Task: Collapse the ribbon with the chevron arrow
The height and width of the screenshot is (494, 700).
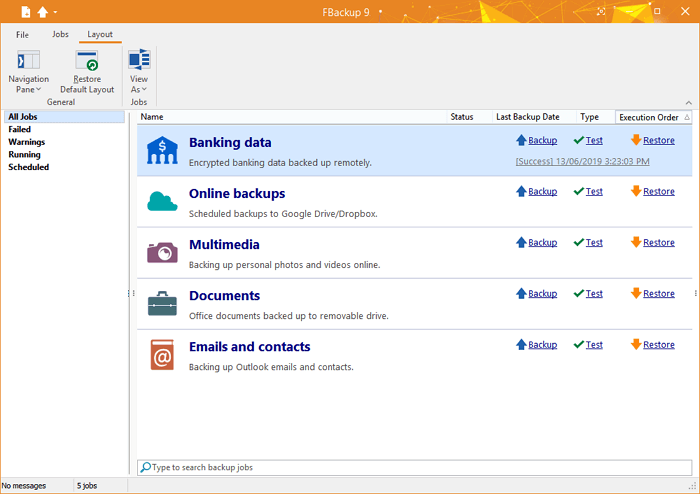Action: pyautogui.click(x=688, y=102)
